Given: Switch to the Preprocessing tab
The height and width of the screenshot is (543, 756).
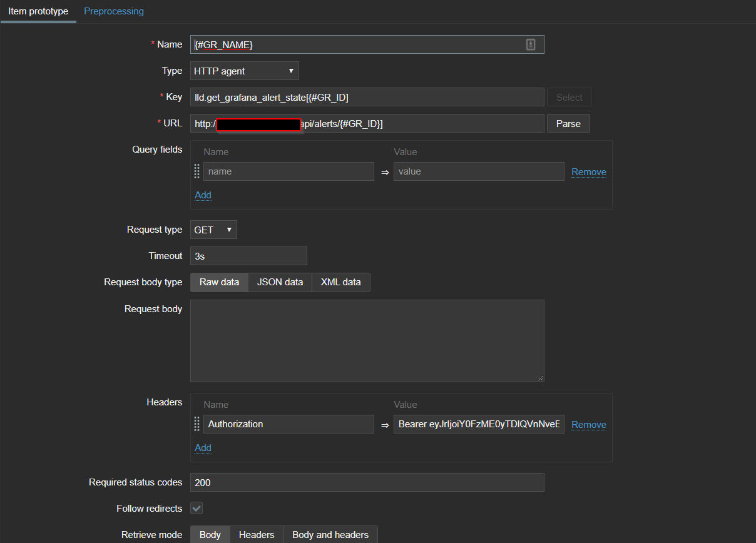Looking at the screenshot, I should point(114,11).
